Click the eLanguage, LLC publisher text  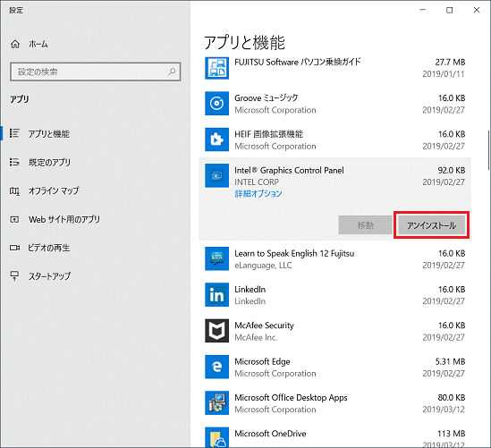pos(263,266)
